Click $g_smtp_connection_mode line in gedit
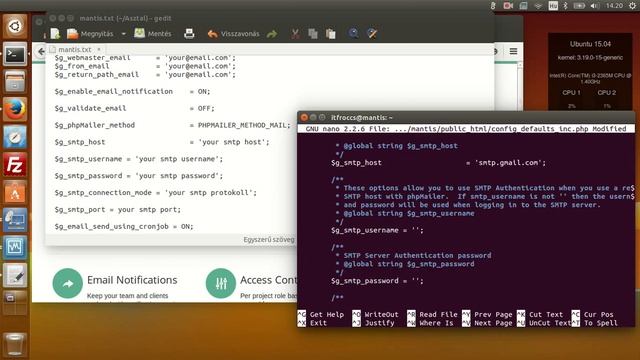 point(156,193)
